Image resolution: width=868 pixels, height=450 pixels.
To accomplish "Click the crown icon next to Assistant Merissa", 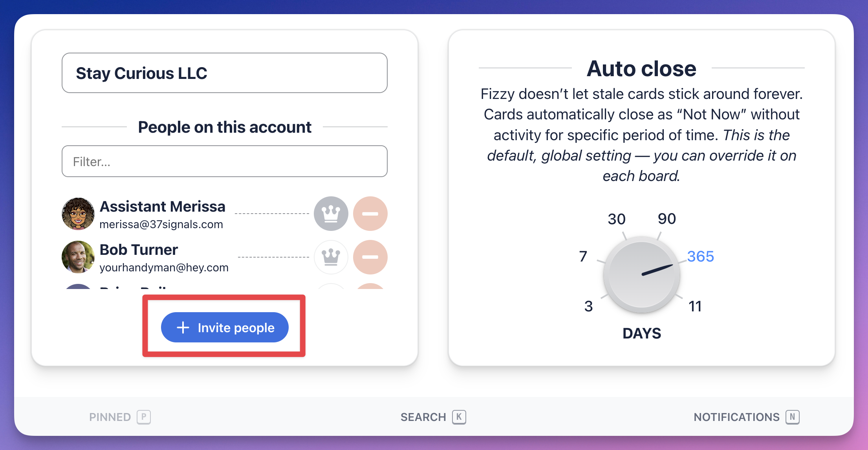I will click(x=331, y=214).
